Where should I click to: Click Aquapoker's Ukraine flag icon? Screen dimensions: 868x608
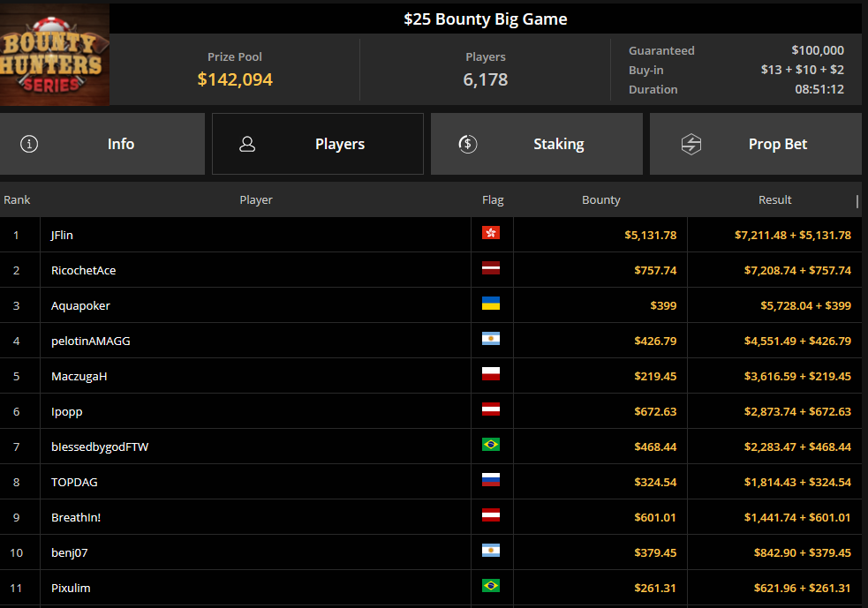[490, 304]
